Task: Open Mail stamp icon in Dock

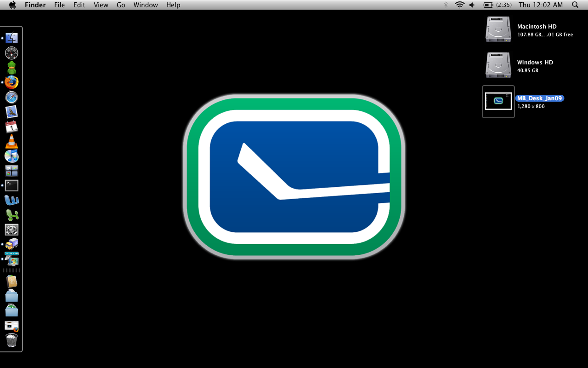Action: (11, 112)
